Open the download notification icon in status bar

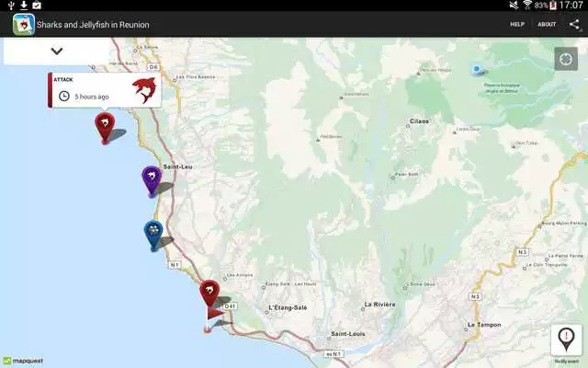coord(24,6)
